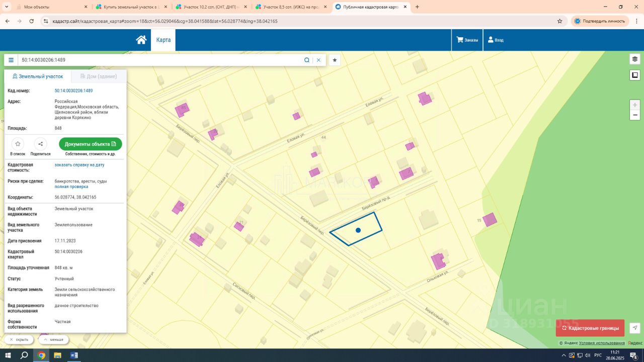Share the land plot via Поделиться icon
Image resolution: width=644 pixels, height=362 pixels.
coord(40,144)
